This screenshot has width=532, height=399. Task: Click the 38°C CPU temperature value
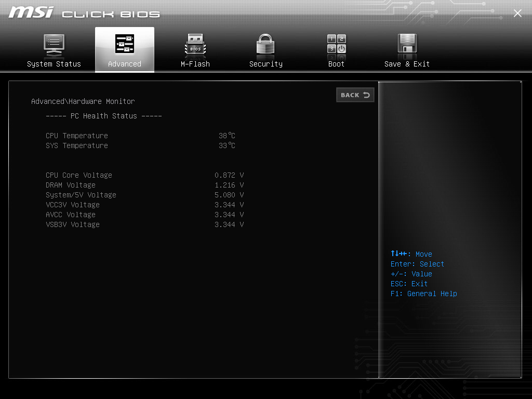click(x=227, y=136)
